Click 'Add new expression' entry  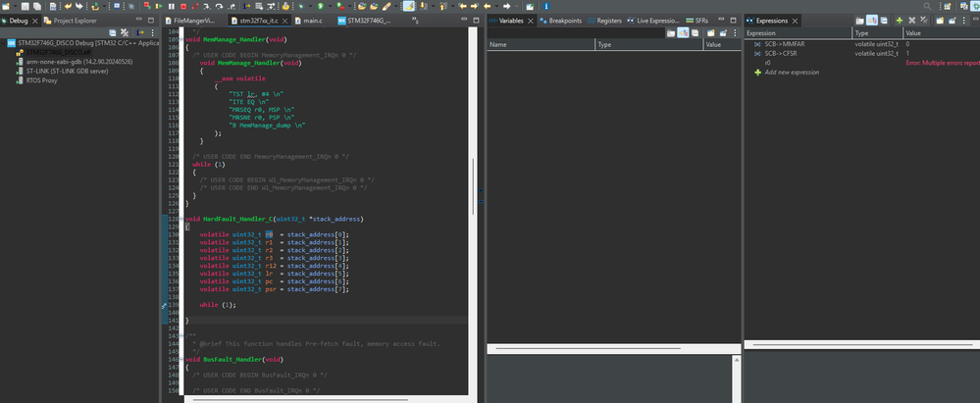coord(791,73)
